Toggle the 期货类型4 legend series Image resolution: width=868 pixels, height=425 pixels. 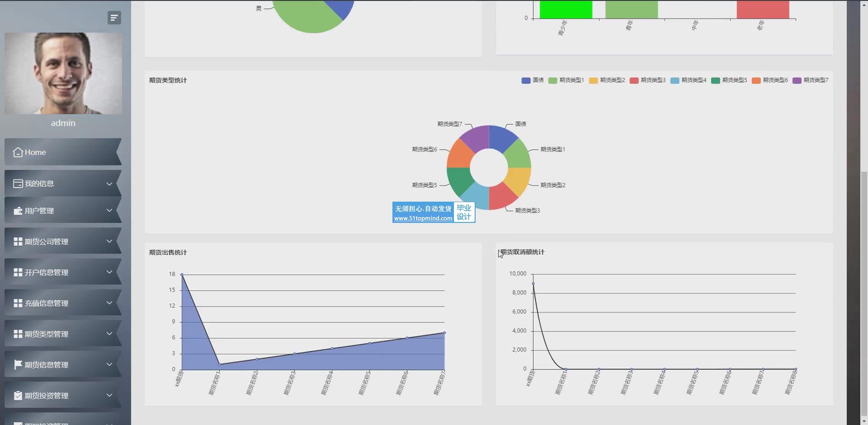pyautogui.click(x=688, y=80)
